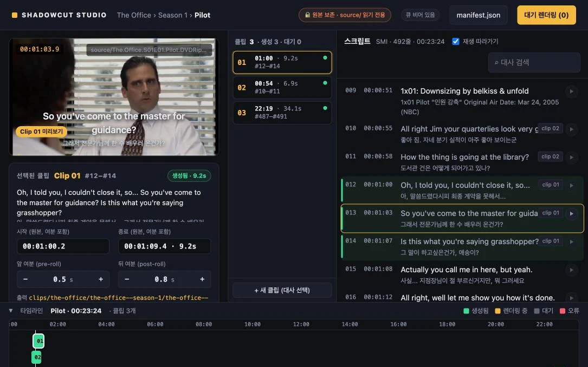The width and height of the screenshot is (588, 367).
Task: Click clip 02 green status dot
Action: 325,83
